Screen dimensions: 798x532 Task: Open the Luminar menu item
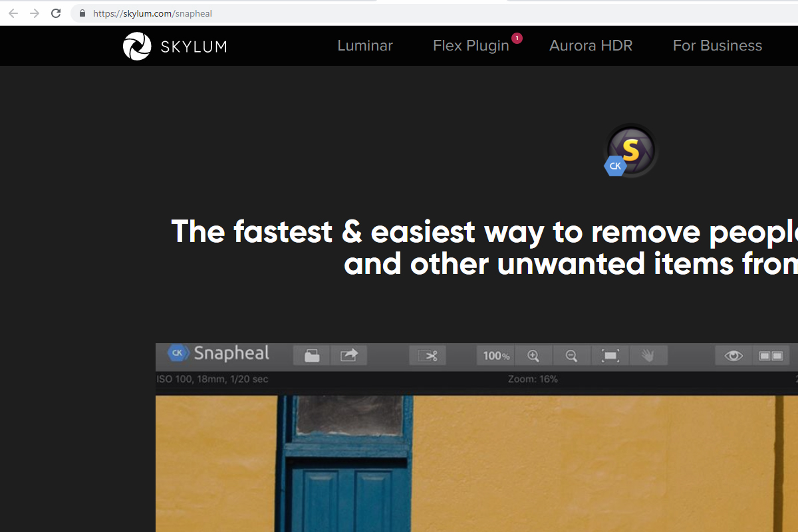coord(365,46)
